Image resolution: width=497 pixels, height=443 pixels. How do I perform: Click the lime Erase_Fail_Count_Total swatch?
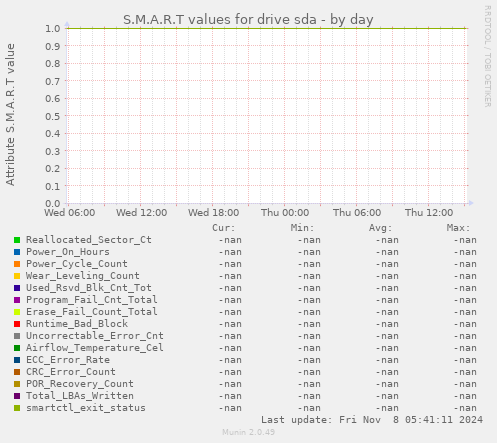tap(17, 312)
